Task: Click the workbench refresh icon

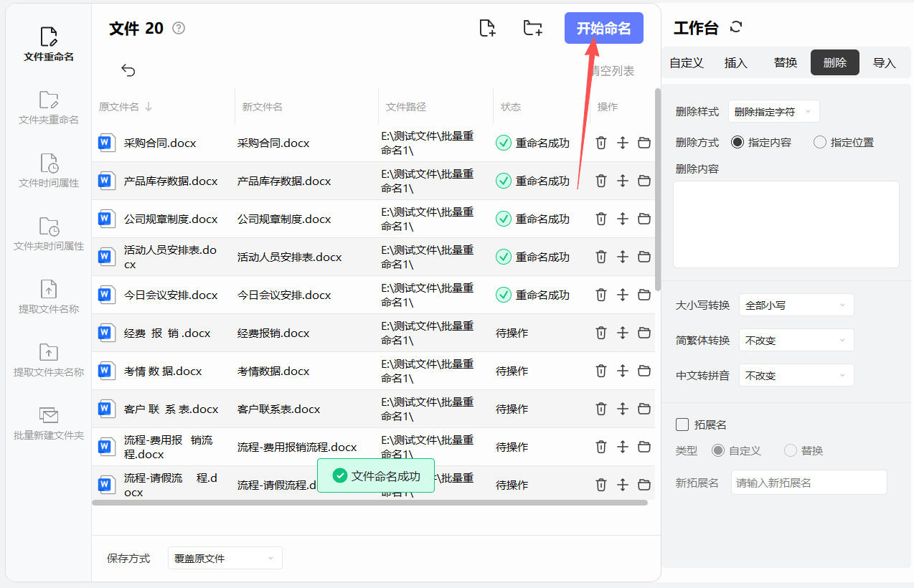Action: pos(735,27)
